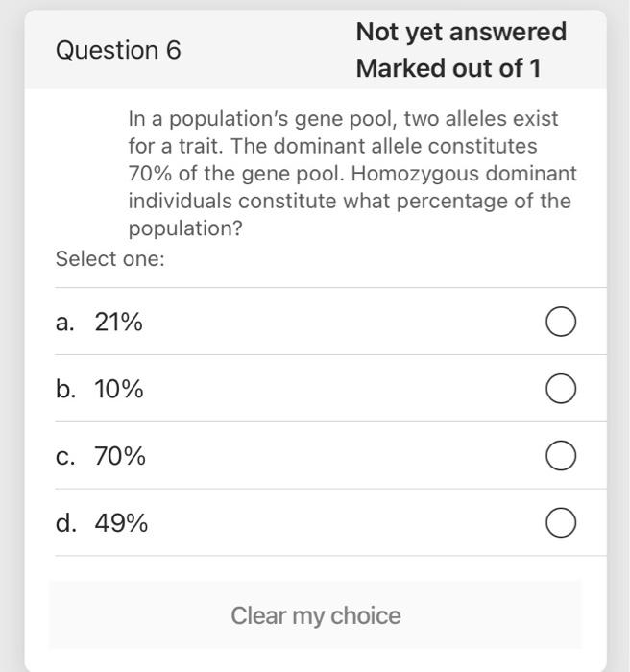Select the radio button for 21%
630x672 pixels.
pos(562,323)
